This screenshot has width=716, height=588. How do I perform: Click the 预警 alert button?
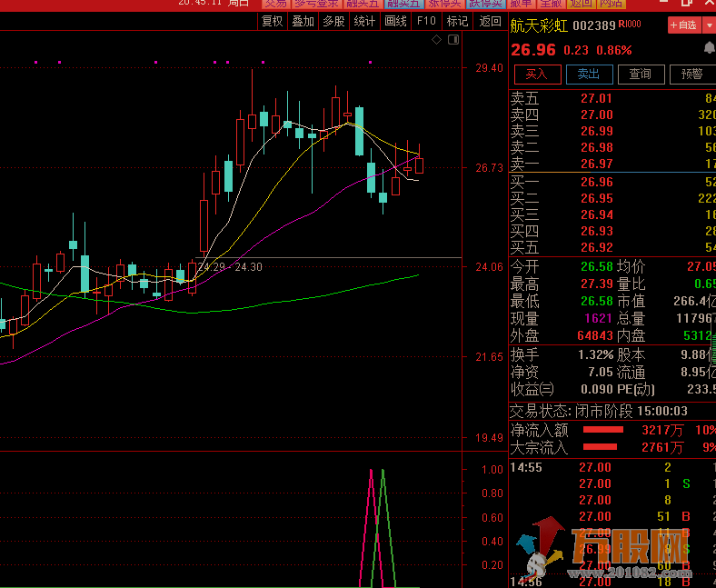[x=692, y=74]
